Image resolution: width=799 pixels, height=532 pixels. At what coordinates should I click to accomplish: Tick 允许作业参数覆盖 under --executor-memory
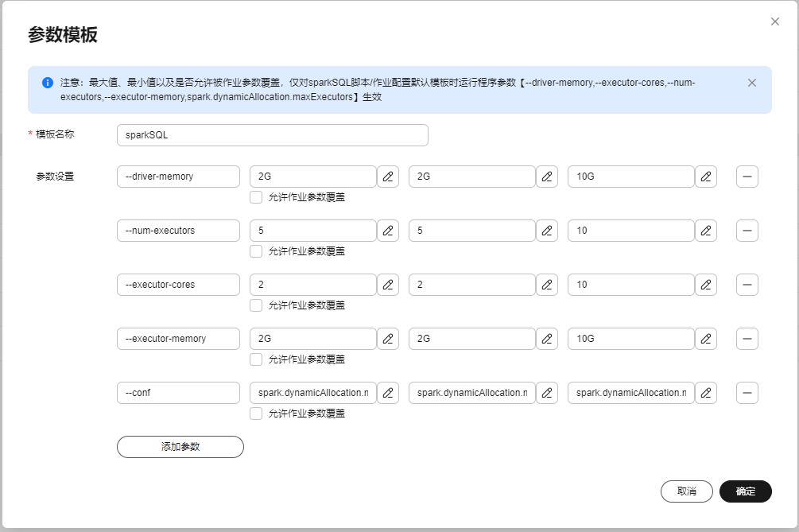pos(256,359)
